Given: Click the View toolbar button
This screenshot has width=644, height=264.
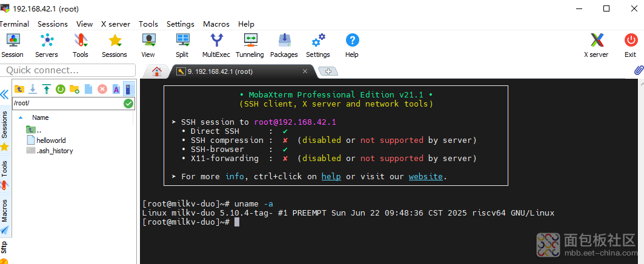Looking at the screenshot, I should tap(148, 45).
